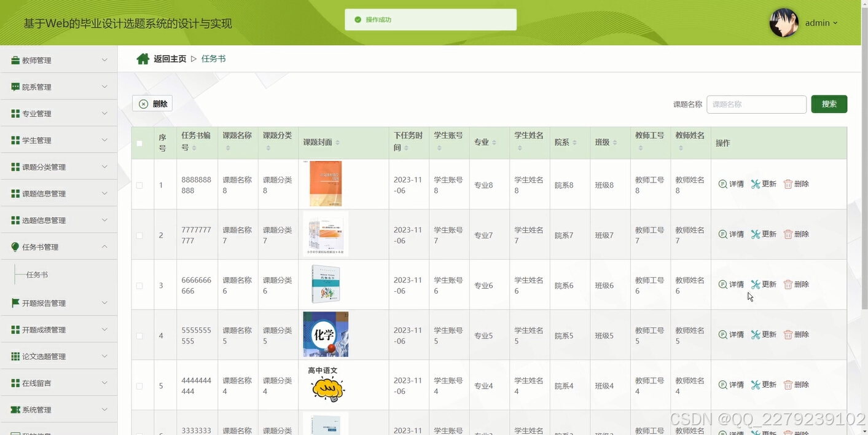Open the 任务书 breadcrumb item
The image size is (868, 435).
[213, 58]
